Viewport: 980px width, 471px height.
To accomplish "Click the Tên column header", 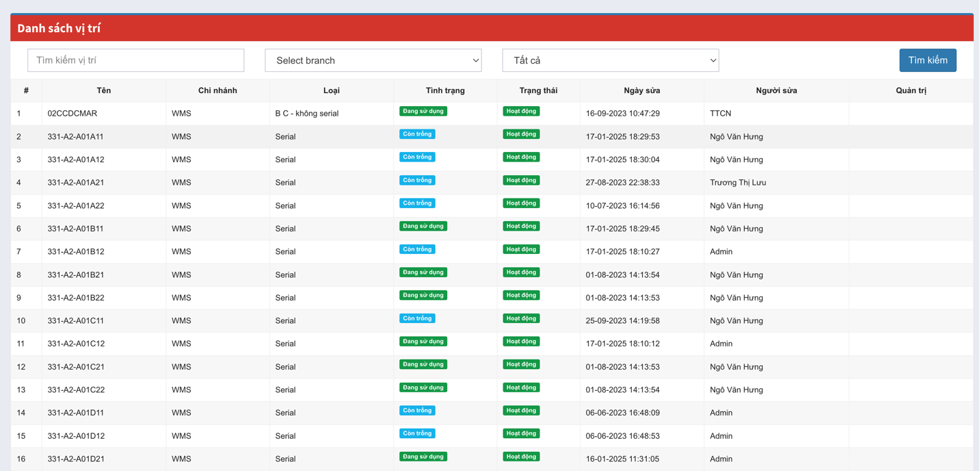I will point(104,90).
